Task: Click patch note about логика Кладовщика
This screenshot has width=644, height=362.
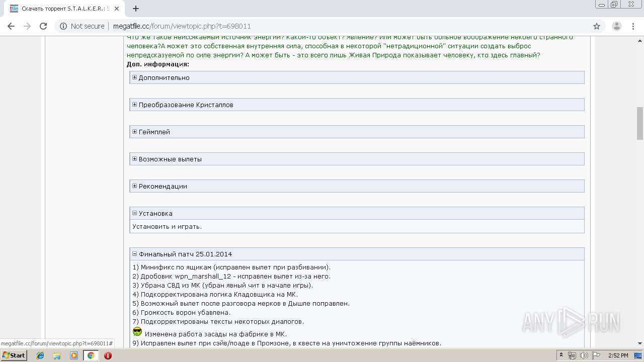Action: tap(215, 294)
